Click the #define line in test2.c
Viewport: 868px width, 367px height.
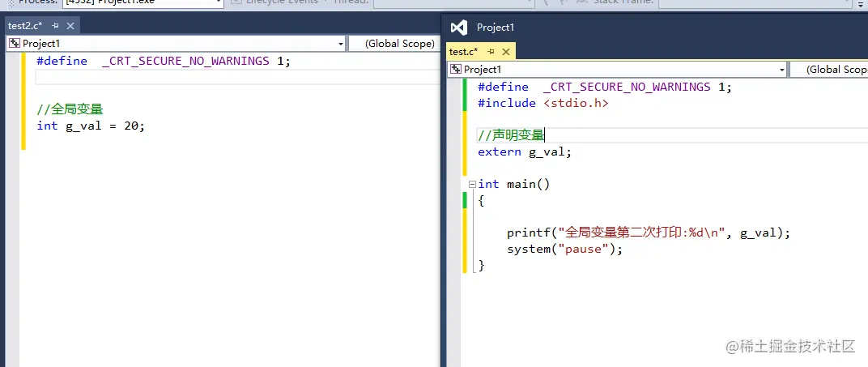(x=164, y=61)
